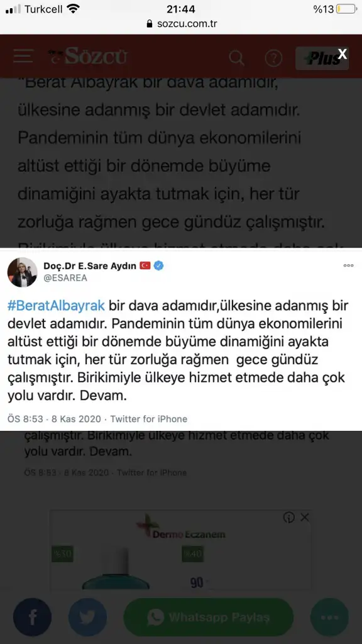The width and height of the screenshot is (362, 644).
Task: Tap the E.Sare Aydın profile picture
Action: 23,272
